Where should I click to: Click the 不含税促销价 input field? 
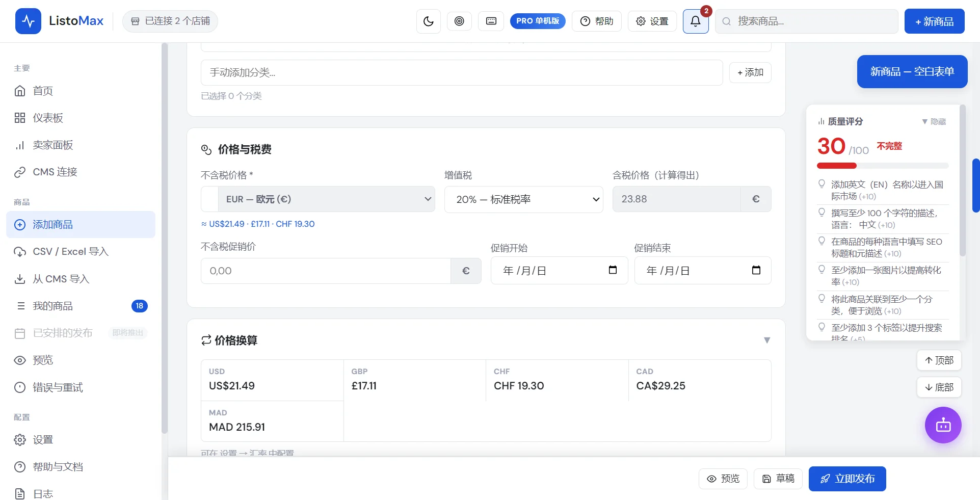tap(326, 271)
